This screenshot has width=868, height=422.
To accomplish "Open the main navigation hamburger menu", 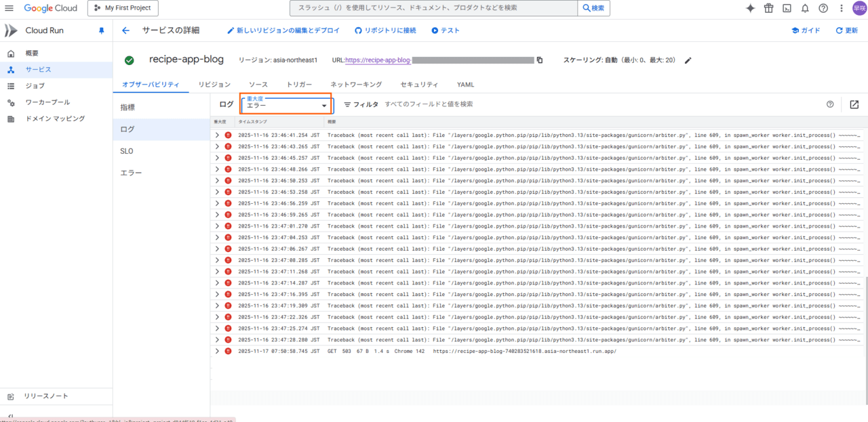I will (9, 8).
